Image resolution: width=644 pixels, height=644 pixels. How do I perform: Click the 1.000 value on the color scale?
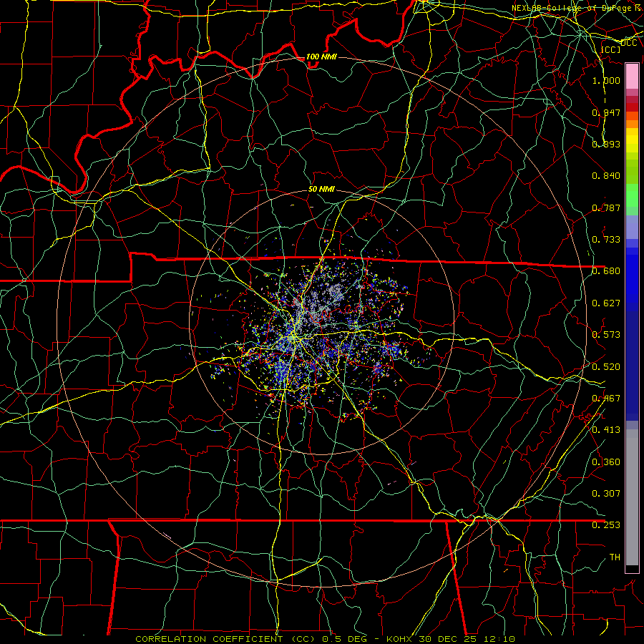(606, 80)
